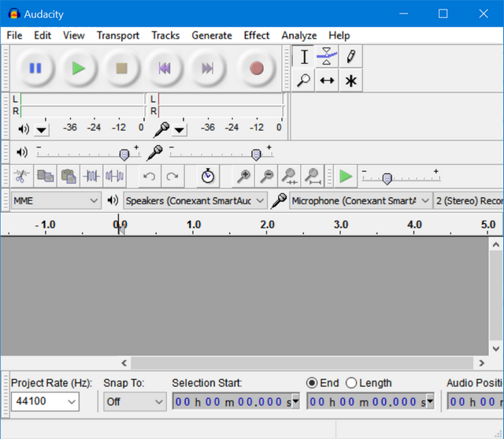Click the horizontal scrollbar right arrow

click(x=481, y=363)
